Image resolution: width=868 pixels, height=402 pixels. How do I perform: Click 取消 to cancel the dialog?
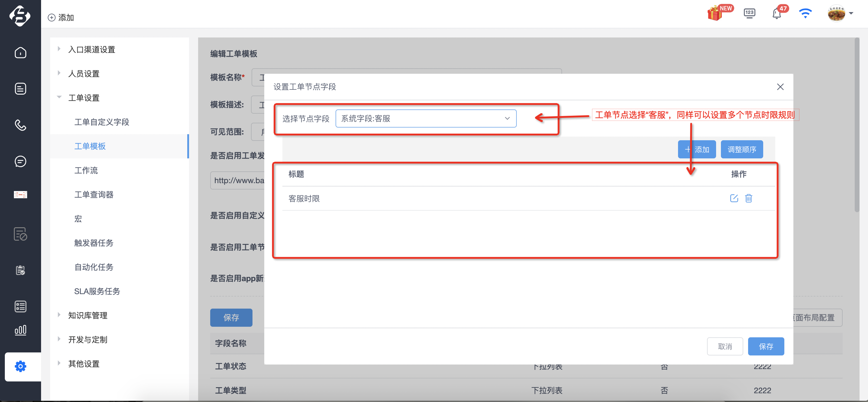pyautogui.click(x=725, y=346)
